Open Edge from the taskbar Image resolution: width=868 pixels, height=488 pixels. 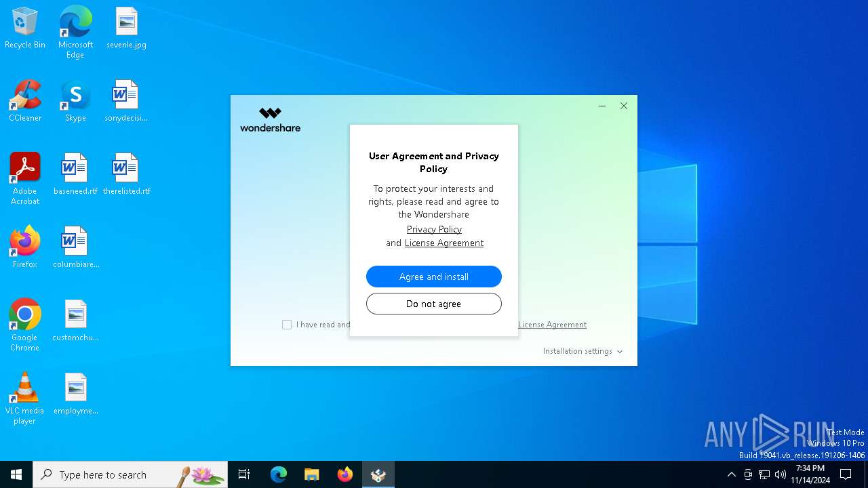[279, 474]
